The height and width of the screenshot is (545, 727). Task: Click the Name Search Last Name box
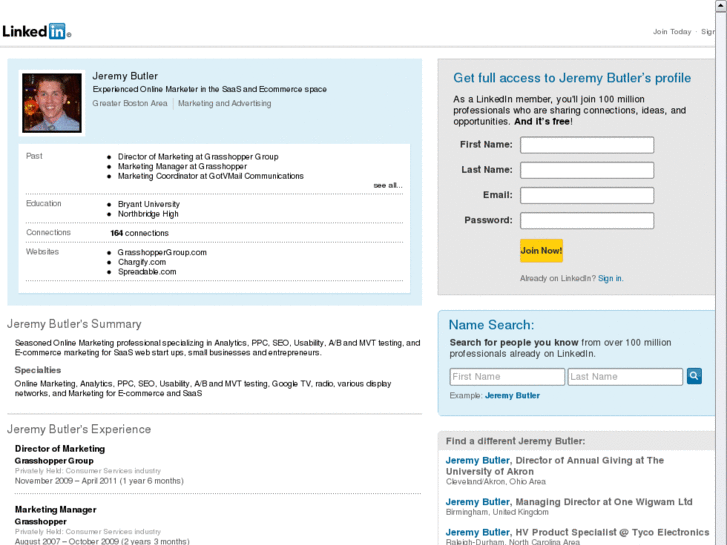[625, 377]
